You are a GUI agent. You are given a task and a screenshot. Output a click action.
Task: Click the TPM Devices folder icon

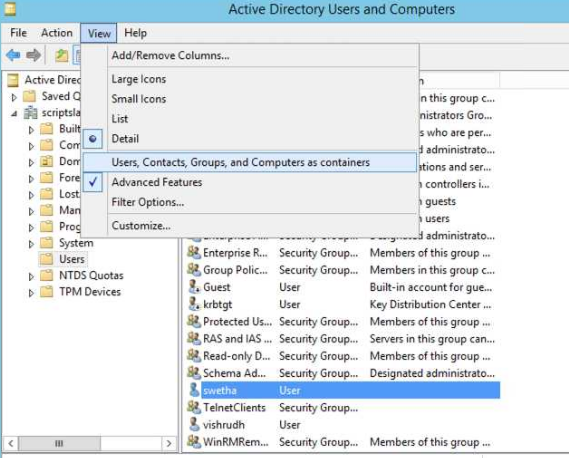pyautogui.click(x=46, y=292)
